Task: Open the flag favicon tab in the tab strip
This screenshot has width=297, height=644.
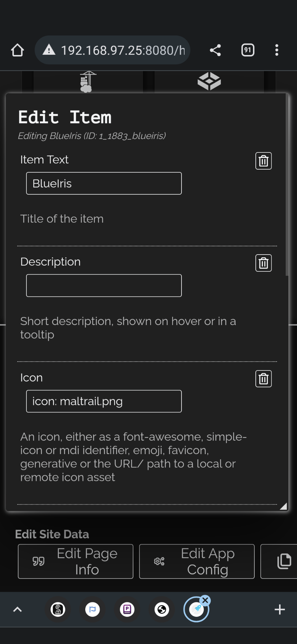Action: coord(92,609)
